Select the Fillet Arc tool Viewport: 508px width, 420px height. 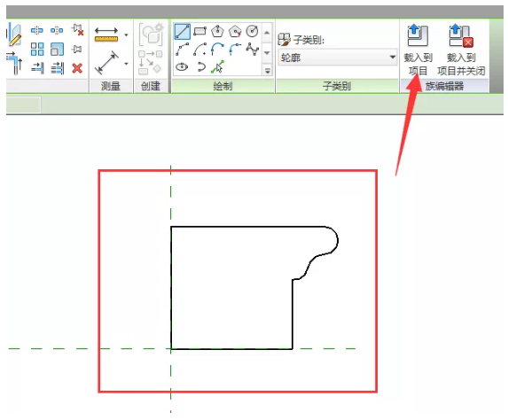point(235,50)
